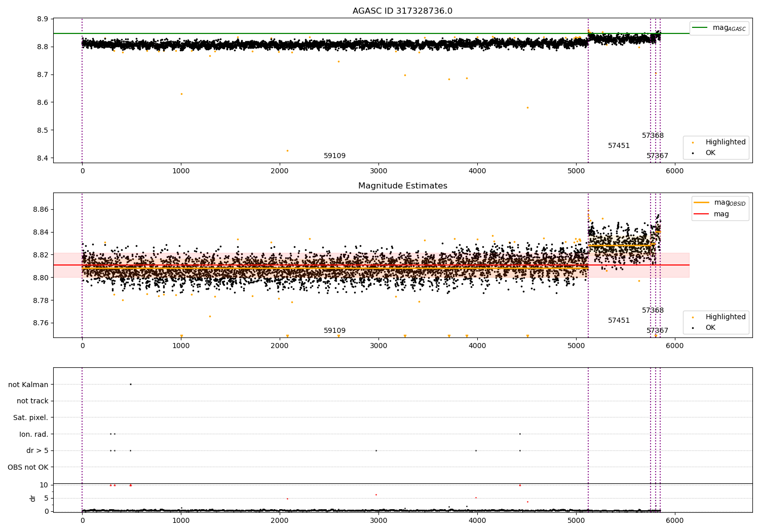Click the "OK" legend entry in middle plot

704,328
